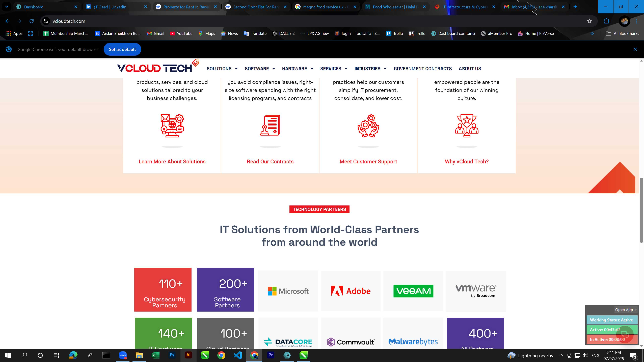Open Premiere Pro from the taskbar
The image size is (644, 362).
tap(271, 355)
